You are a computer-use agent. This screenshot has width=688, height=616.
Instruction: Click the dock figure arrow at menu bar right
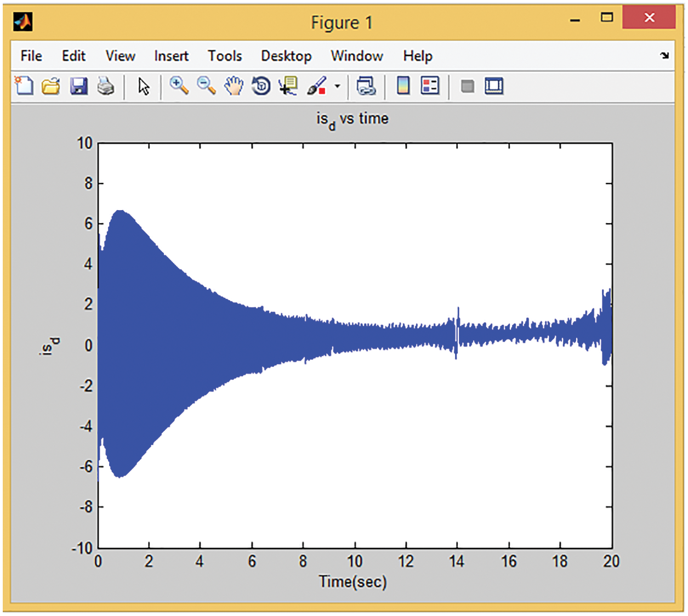click(664, 55)
